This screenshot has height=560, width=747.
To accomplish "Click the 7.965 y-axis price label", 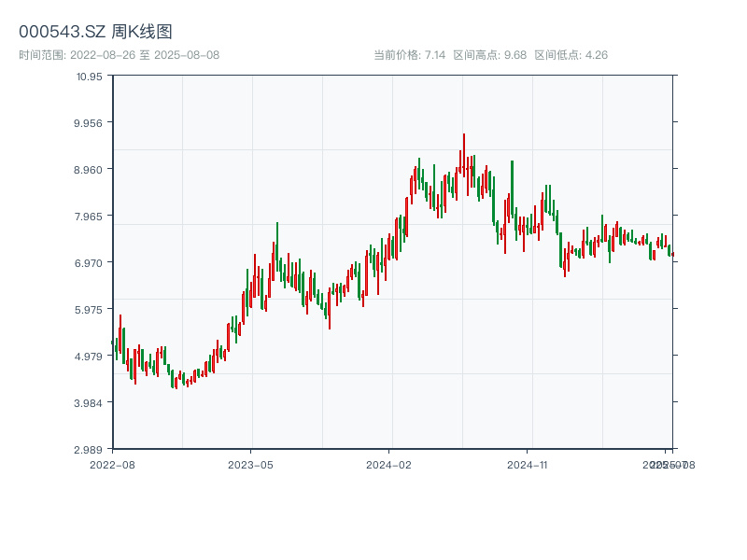I will 88,216.
